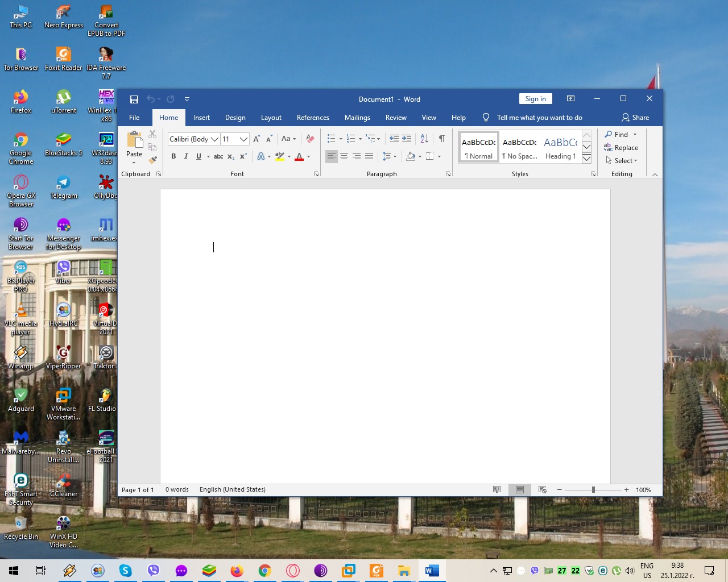Click the Format Painter brush icon
The width and height of the screenshot is (728, 582).
152,160
